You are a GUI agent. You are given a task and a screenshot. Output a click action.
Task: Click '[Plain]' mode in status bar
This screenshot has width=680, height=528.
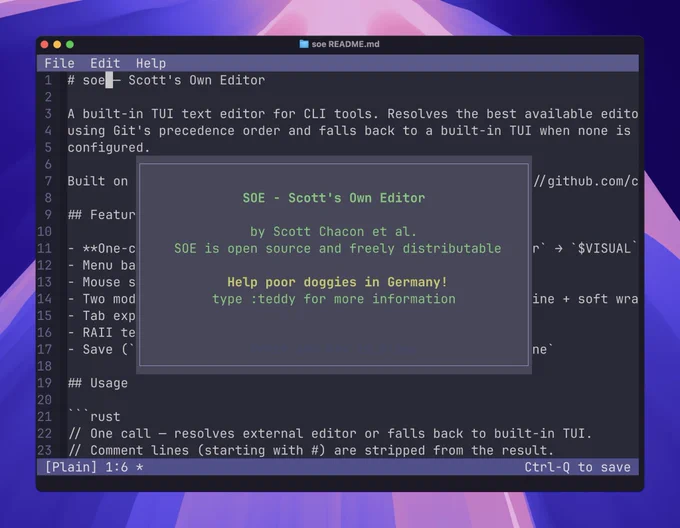click(71, 467)
